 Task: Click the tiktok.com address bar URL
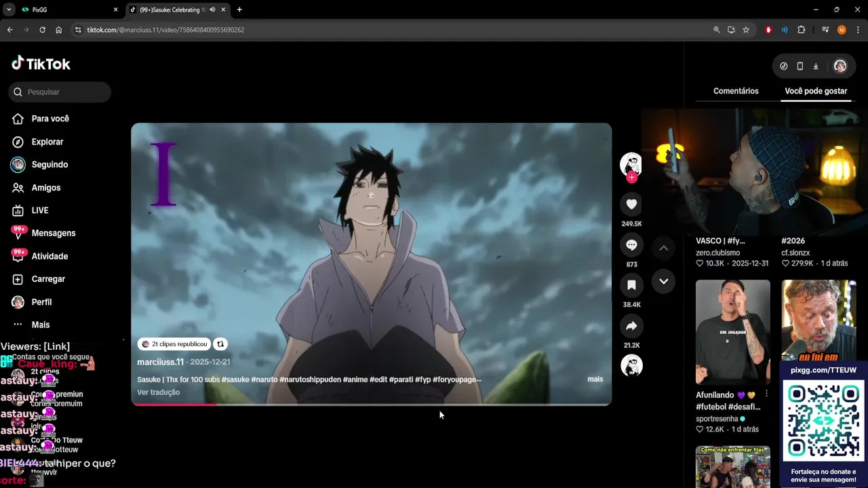point(165,30)
